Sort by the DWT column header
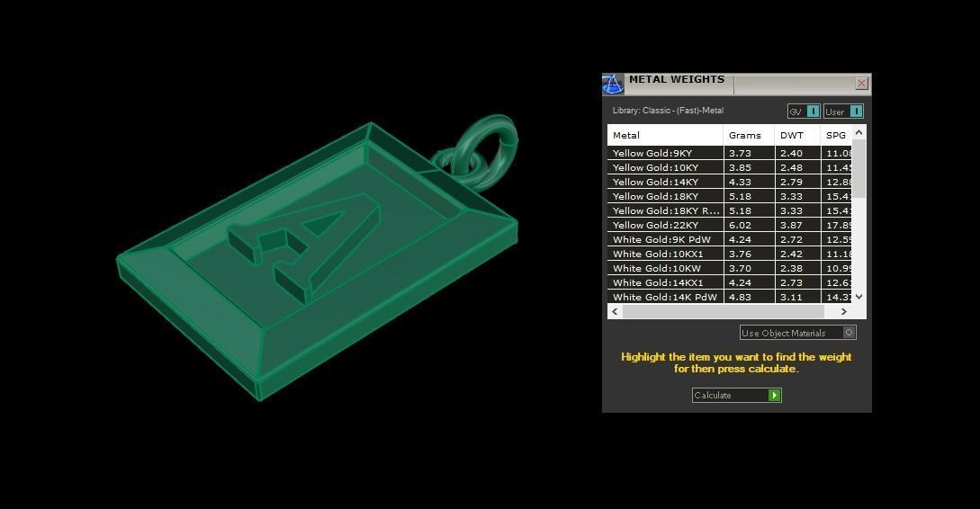The width and height of the screenshot is (980, 509). 797,135
